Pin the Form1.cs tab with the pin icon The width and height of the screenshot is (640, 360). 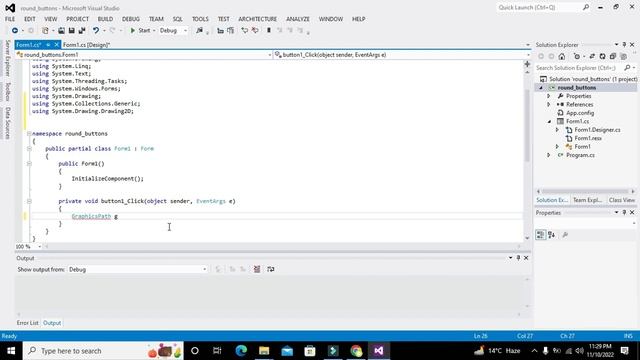(48, 45)
